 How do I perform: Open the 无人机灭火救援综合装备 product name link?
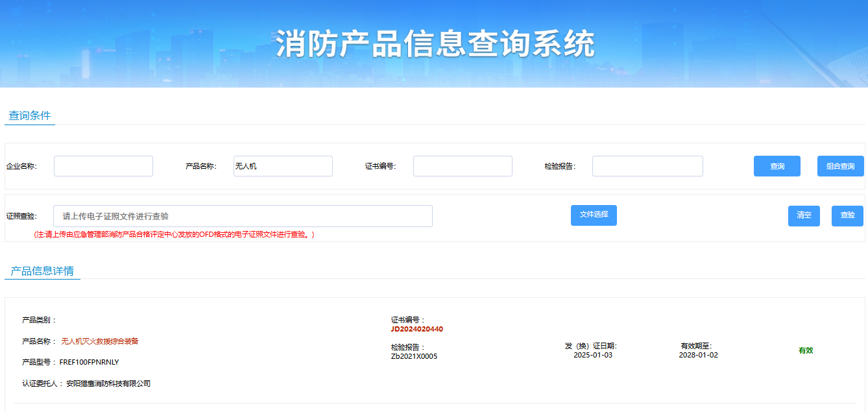[100, 341]
